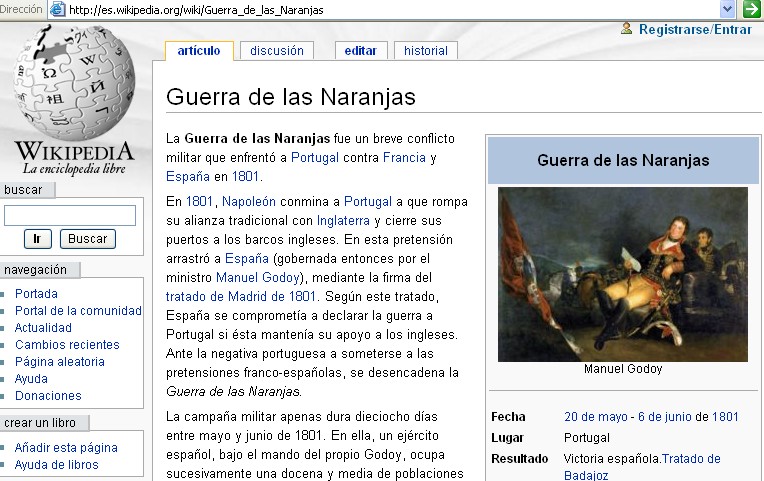Follow the Francia link in intro
The width and height of the screenshot is (764, 481).
click(x=404, y=157)
